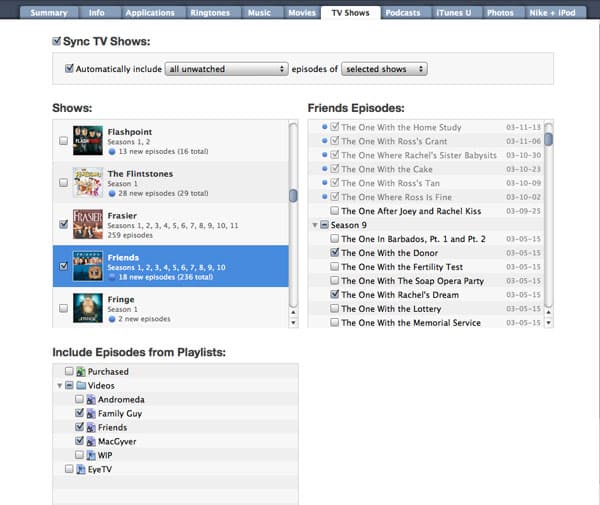
Task: Check The Flintstones show checkbox
Action: 64,182
